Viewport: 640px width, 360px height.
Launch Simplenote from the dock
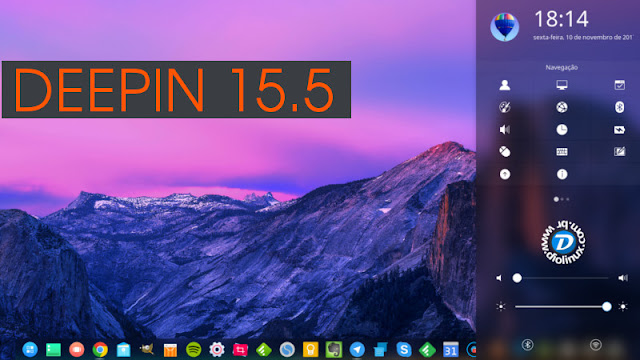point(287,349)
